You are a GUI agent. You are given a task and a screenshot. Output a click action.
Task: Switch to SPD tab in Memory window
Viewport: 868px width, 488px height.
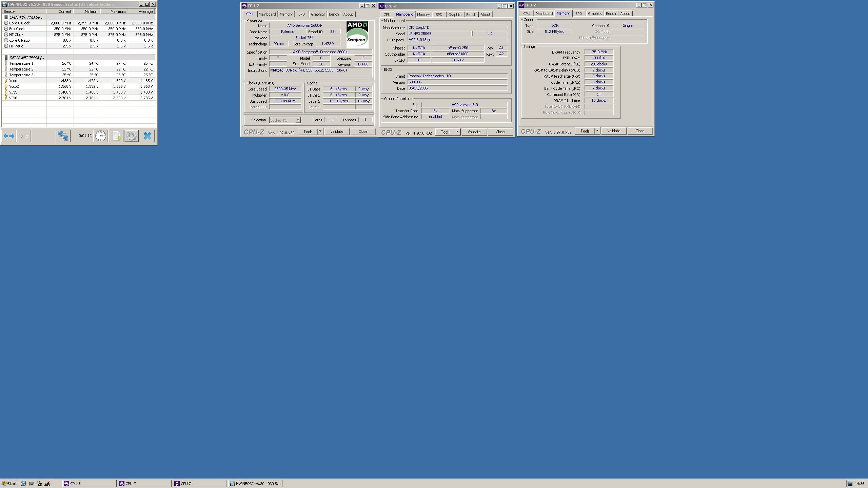click(x=578, y=14)
